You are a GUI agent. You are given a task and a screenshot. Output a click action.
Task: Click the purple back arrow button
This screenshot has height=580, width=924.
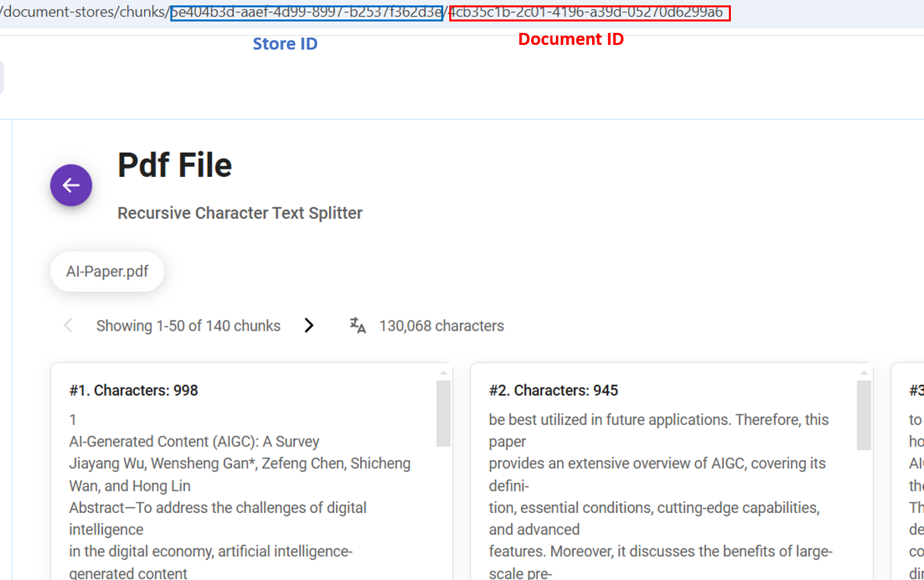(x=71, y=185)
